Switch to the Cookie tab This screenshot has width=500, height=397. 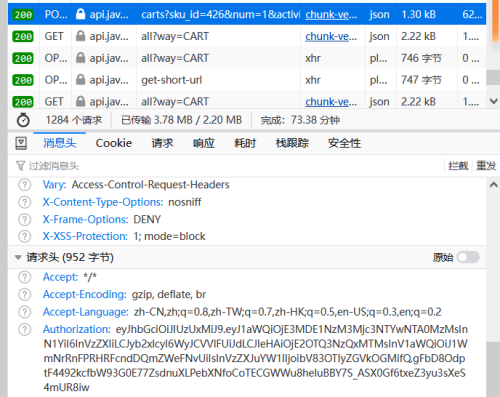(114, 143)
